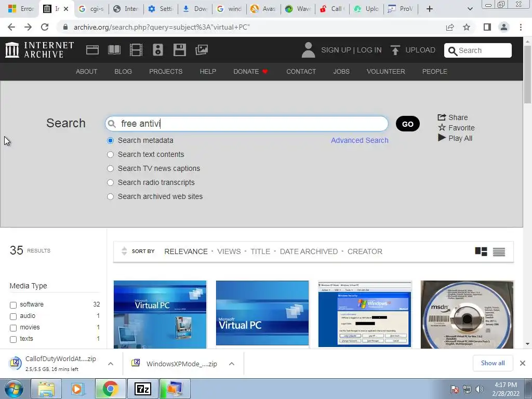The width and height of the screenshot is (532, 399).
Task: Expand the WindowsXPMode zip download options
Action: tap(232, 364)
